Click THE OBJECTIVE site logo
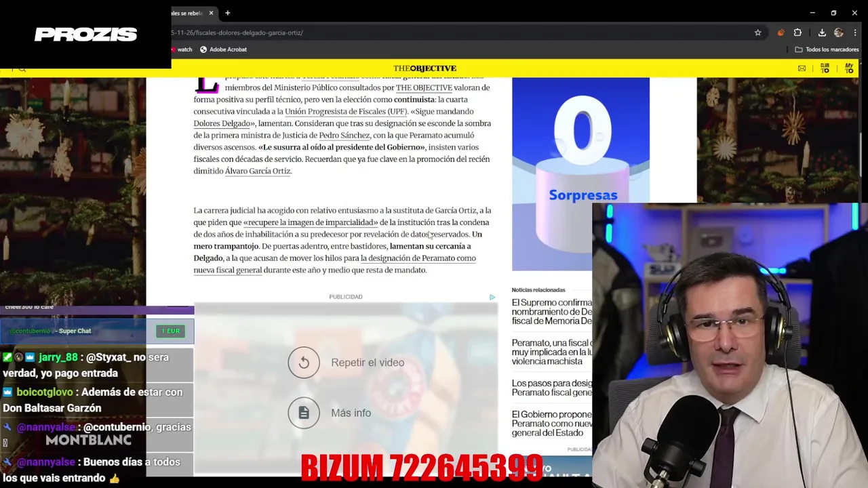 click(x=425, y=68)
